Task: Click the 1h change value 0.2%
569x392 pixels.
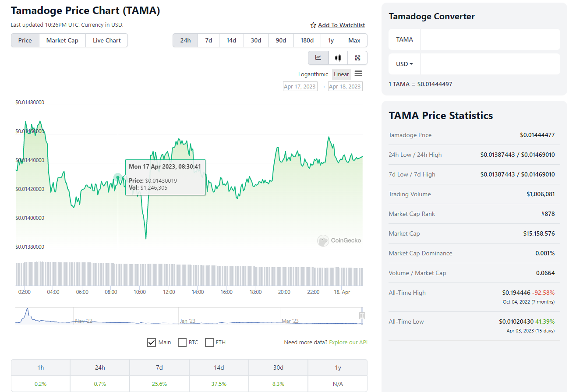Action: tap(40, 384)
